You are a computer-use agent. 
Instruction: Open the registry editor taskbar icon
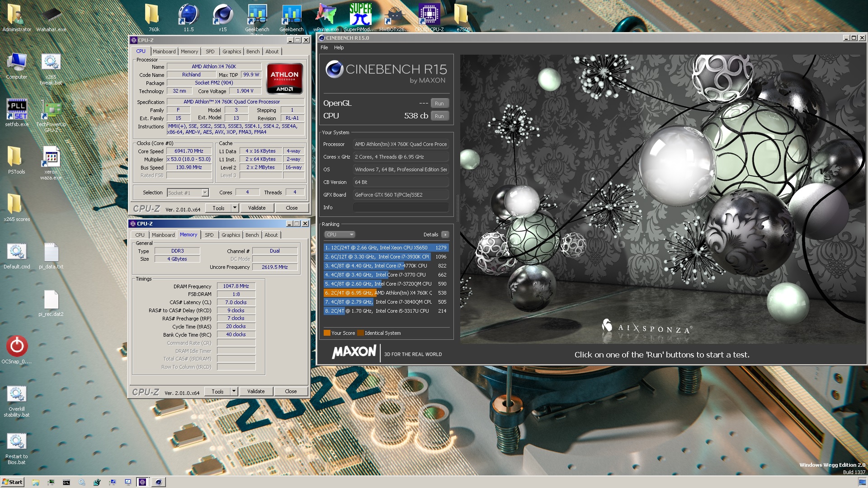tap(97, 482)
